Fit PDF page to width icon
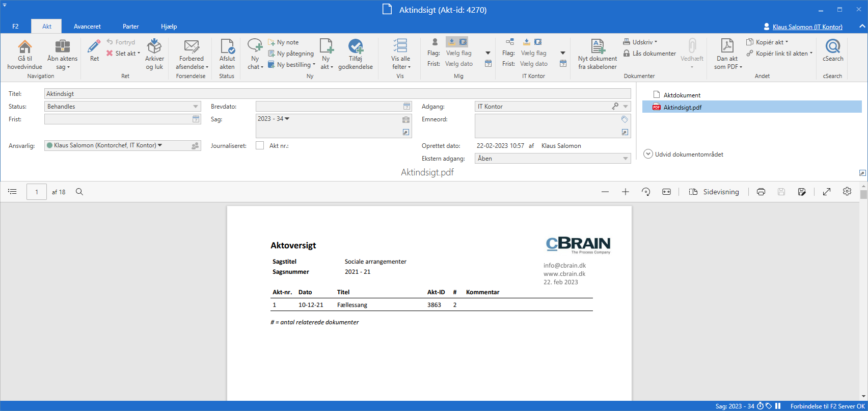Screen dimensions: 868x411 tap(666, 192)
